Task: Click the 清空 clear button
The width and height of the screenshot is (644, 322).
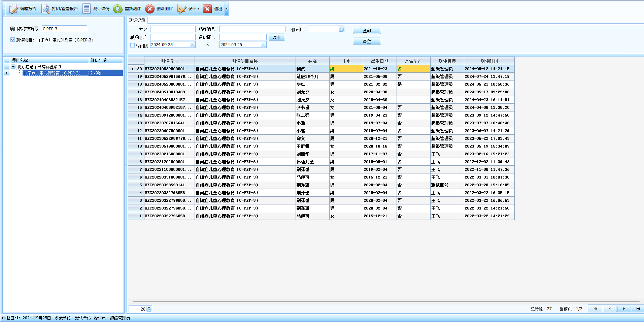Action: (367, 41)
